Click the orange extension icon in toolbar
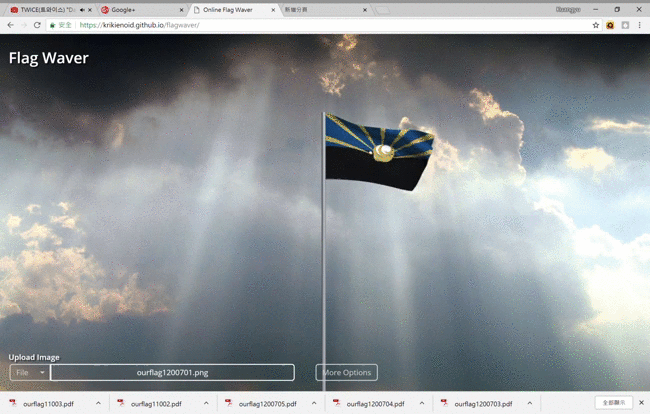The width and height of the screenshot is (650, 414). (610, 25)
